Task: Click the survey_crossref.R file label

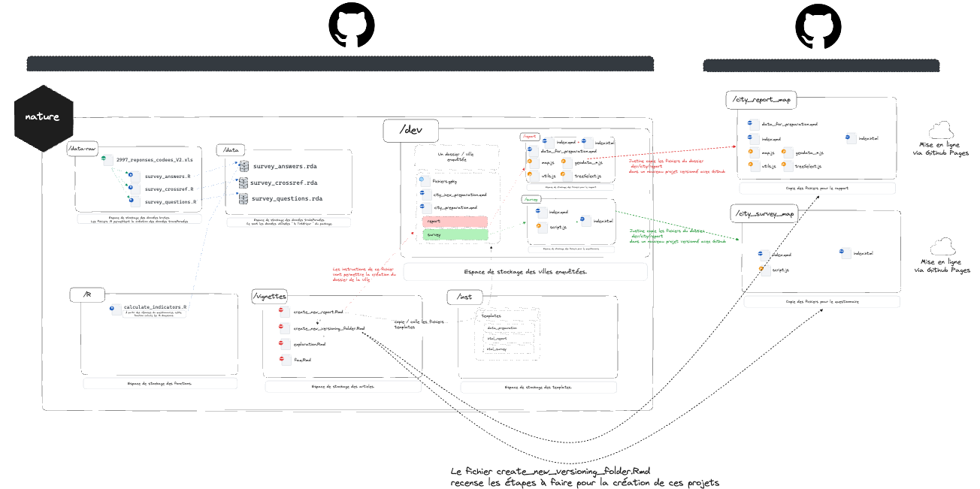Action: pos(169,189)
